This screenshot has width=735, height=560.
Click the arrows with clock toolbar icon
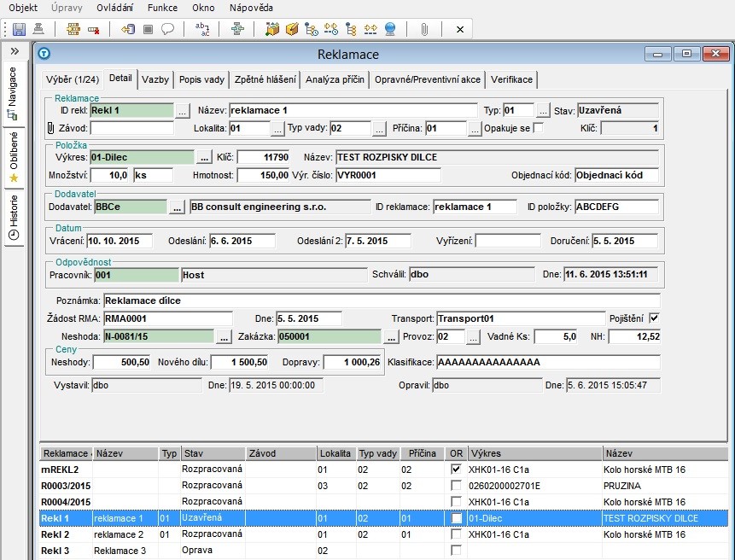click(331, 30)
